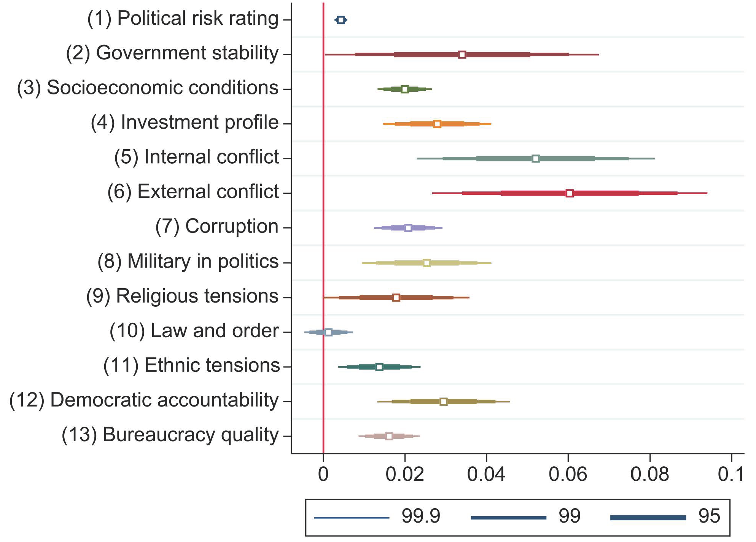Click the Political risk rating point marker
Screen dimensions: 756x542
[x=341, y=20]
